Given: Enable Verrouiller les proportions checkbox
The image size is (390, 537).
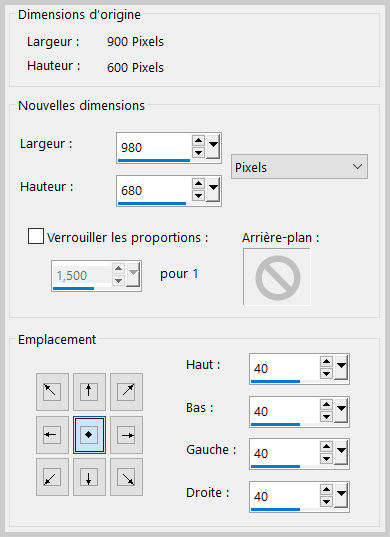Looking at the screenshot, I should pos(36,236).
